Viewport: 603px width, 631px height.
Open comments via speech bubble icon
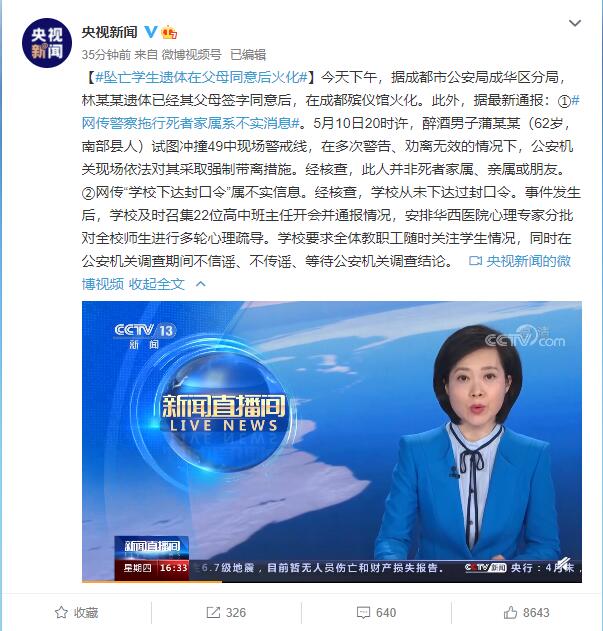(x=363, y=612)
